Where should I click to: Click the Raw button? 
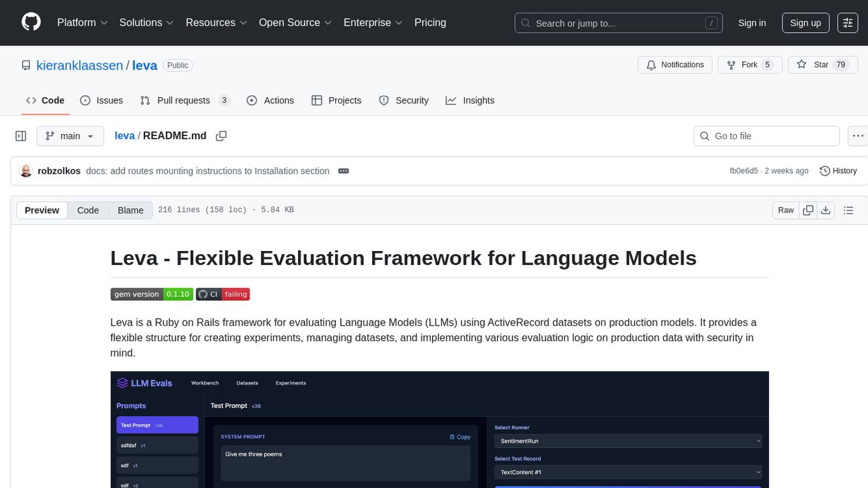pyautogui.click(x=786, y=210)
